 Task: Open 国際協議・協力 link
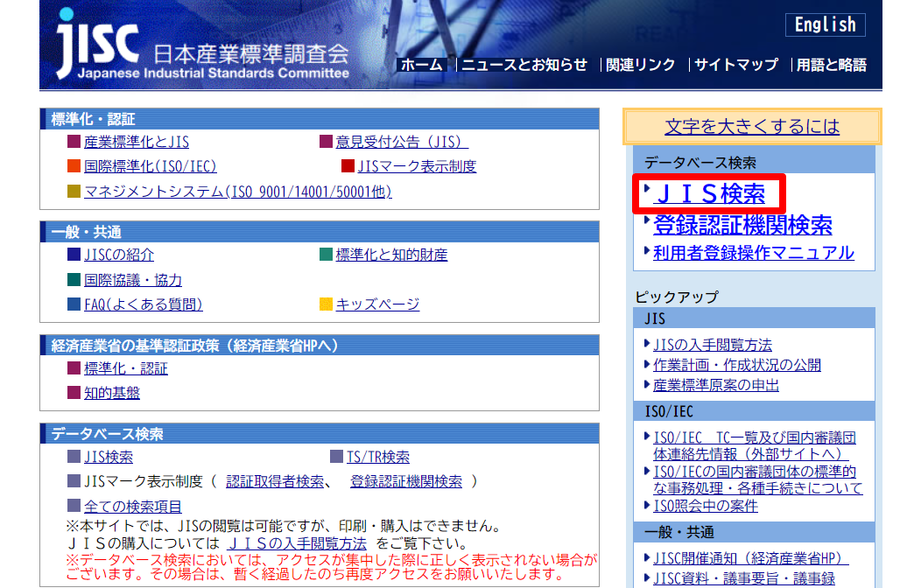(x=133, y=280)
